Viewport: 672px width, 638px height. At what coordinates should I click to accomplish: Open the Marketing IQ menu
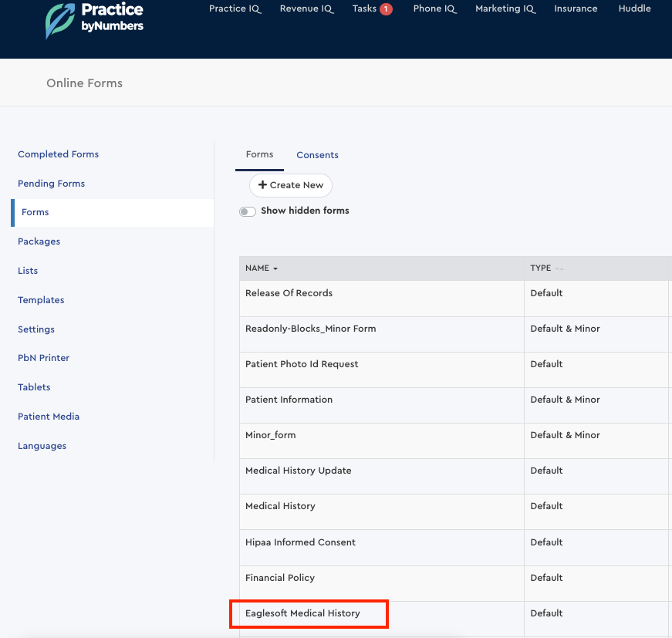(x=505, y=8)
